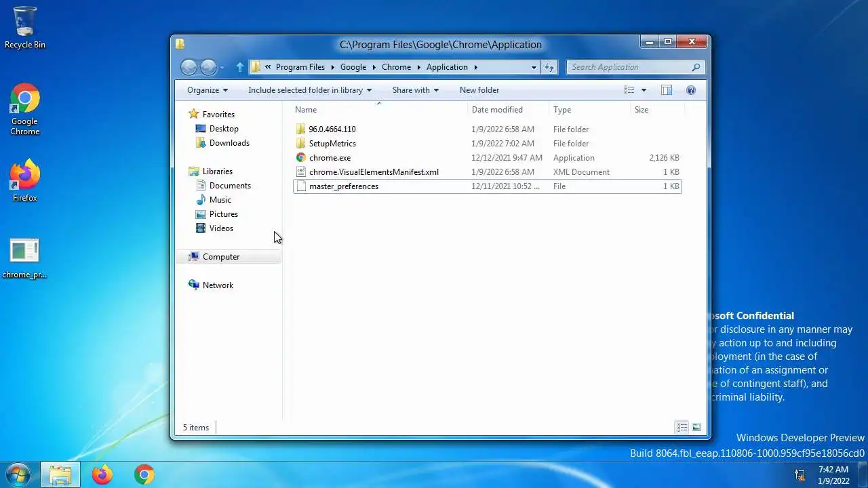Click the "5 items" status bar text
868x488 pixels.
point(196,428)
